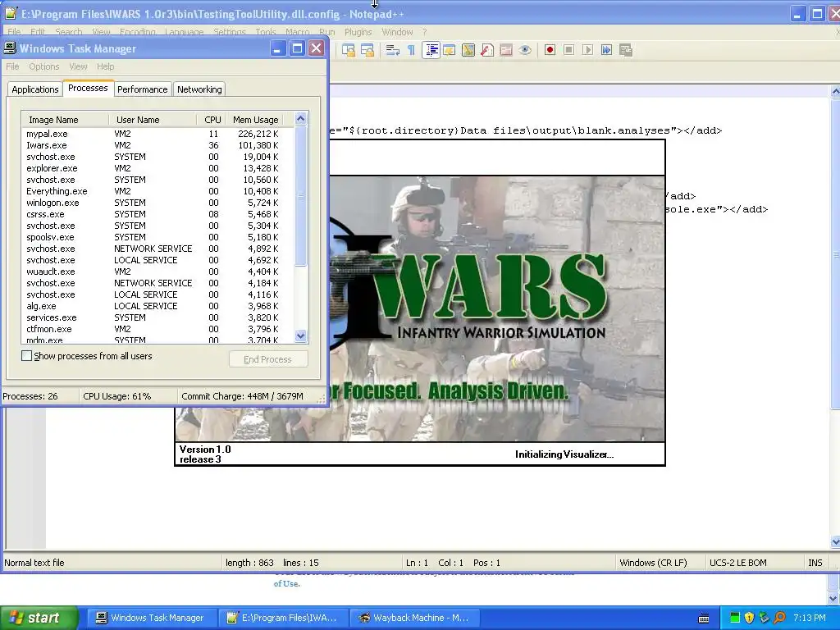The image size is (840, 630).
Task: Select the wuauclt.exe process row
Action: [x=157, y=272]
